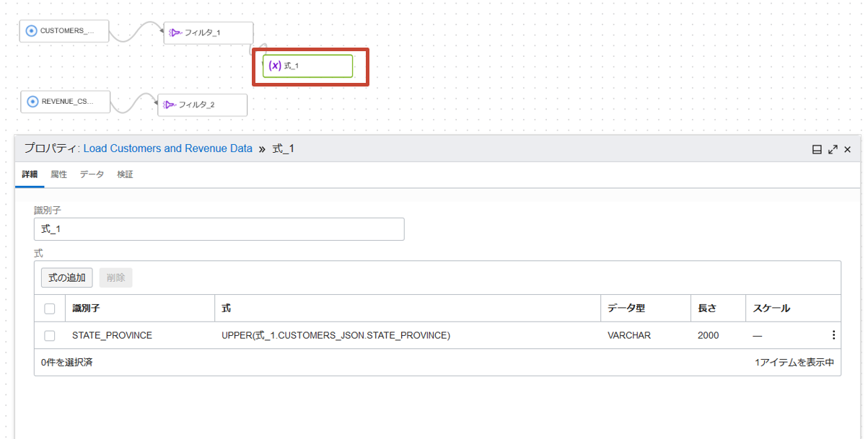Screen dimensions: 868x439
Task: Select the フィルタ_1 filter operator icon
Action: [x=175, y=32]
